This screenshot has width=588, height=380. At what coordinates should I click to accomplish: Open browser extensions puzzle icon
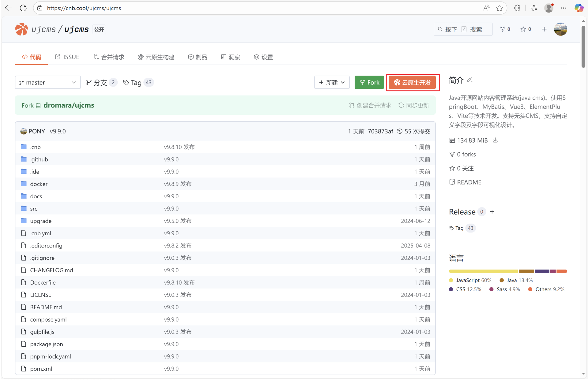point(517,8)
